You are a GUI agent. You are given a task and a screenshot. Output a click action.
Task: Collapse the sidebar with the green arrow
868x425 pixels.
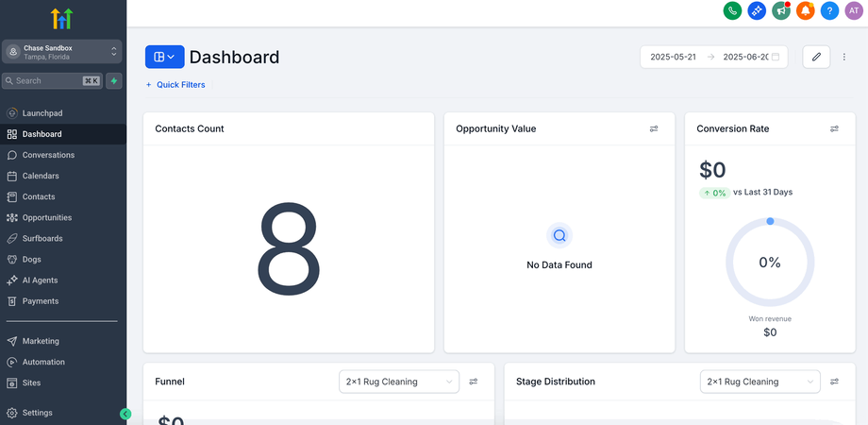(x=125, y=414)
